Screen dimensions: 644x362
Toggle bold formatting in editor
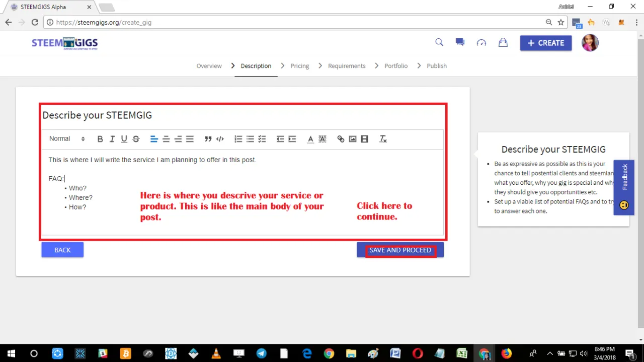point(100,139)
